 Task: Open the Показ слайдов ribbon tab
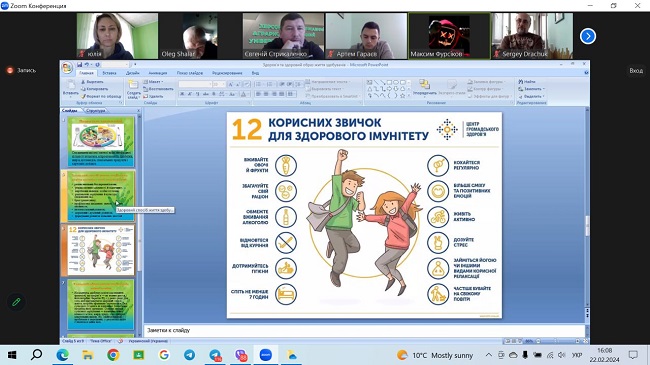coord(190,73)
